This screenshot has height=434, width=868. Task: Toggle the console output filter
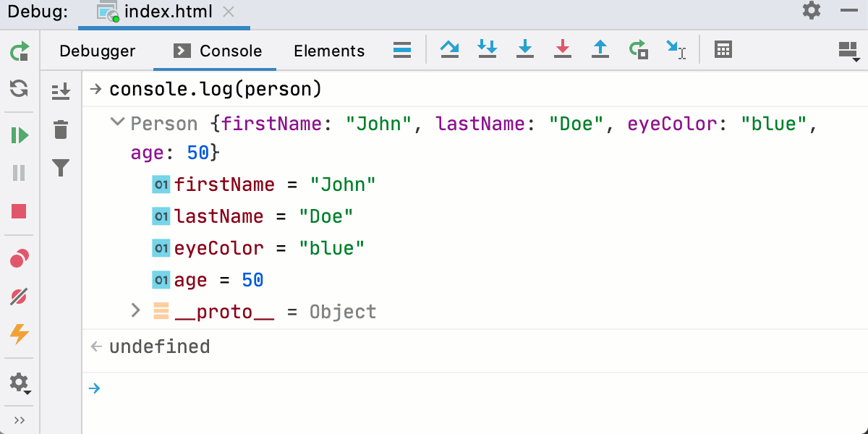pyautogui.click(x=61, y=167)
